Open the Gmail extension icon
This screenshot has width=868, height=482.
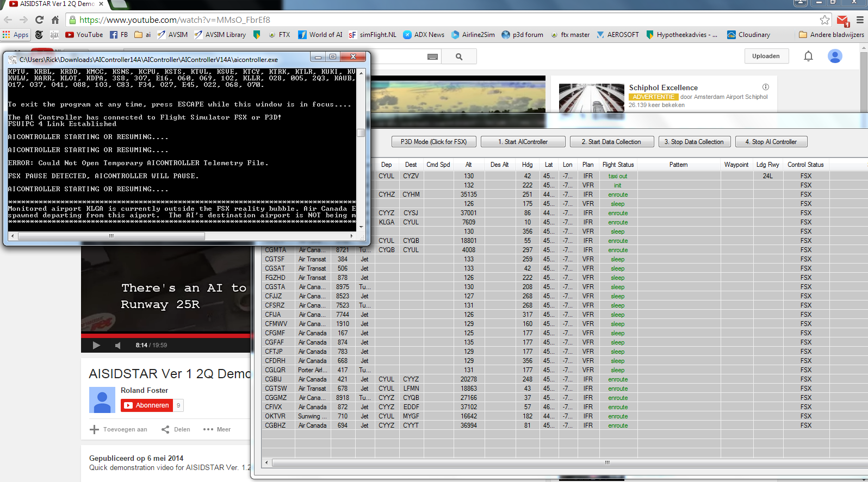843,21
